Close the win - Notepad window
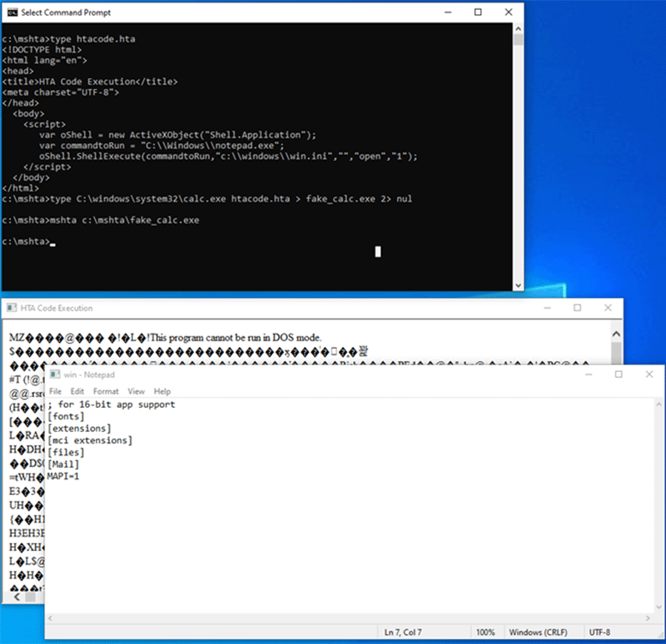666x644 pixels. 649,374
